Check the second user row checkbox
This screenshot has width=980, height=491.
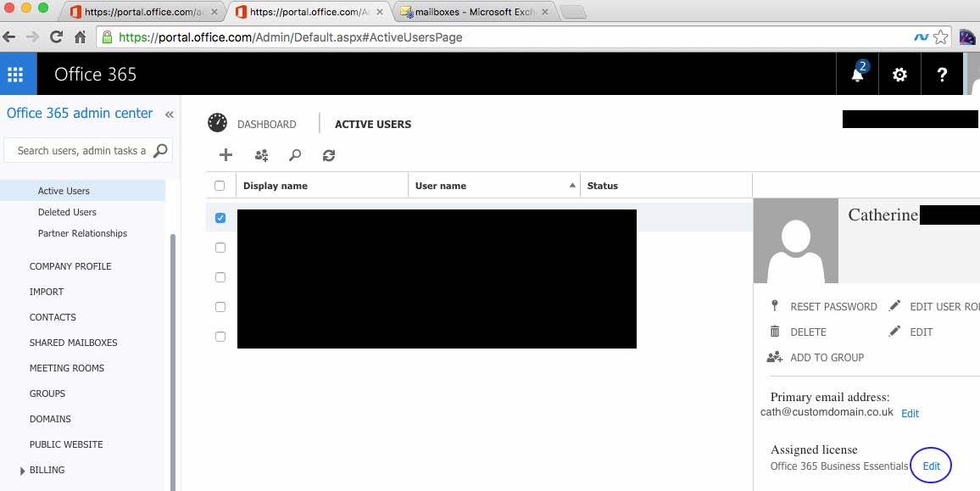[x=220, y=248]
